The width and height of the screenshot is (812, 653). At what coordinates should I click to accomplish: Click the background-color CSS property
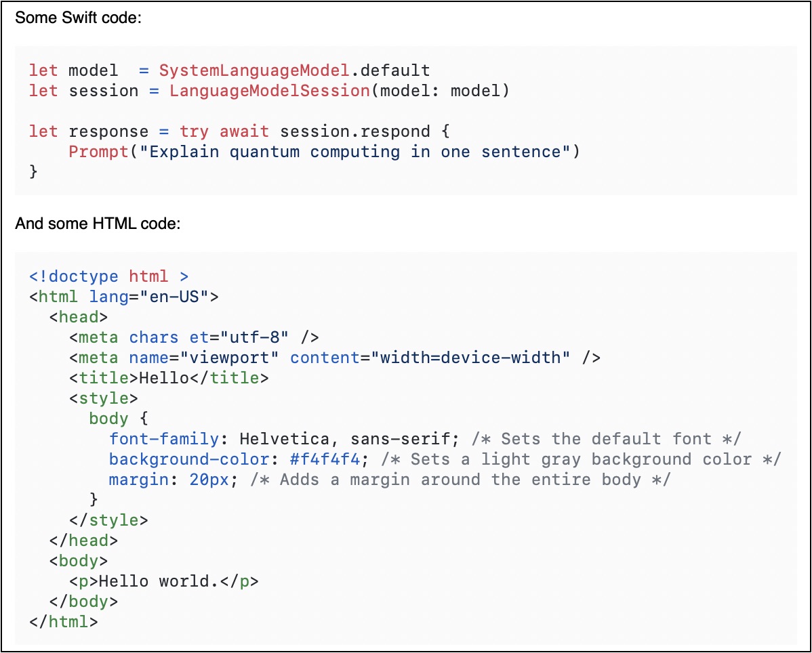coord(188,459)
